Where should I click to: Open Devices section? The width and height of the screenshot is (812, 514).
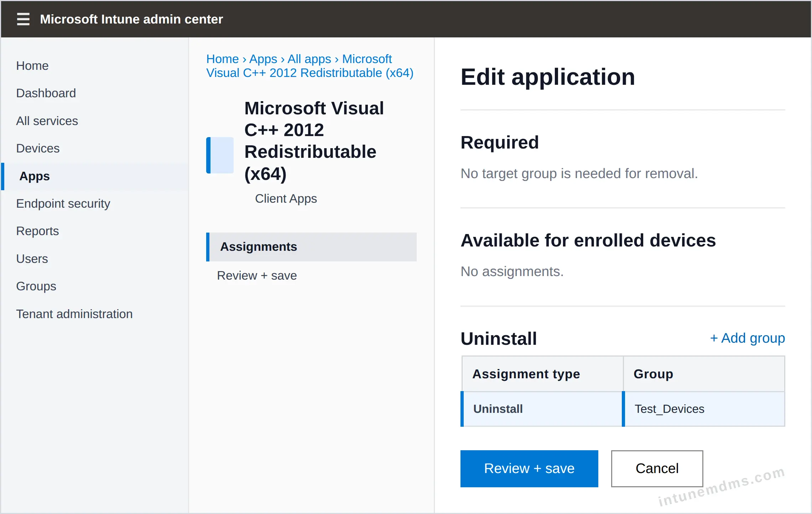(38, 148)
